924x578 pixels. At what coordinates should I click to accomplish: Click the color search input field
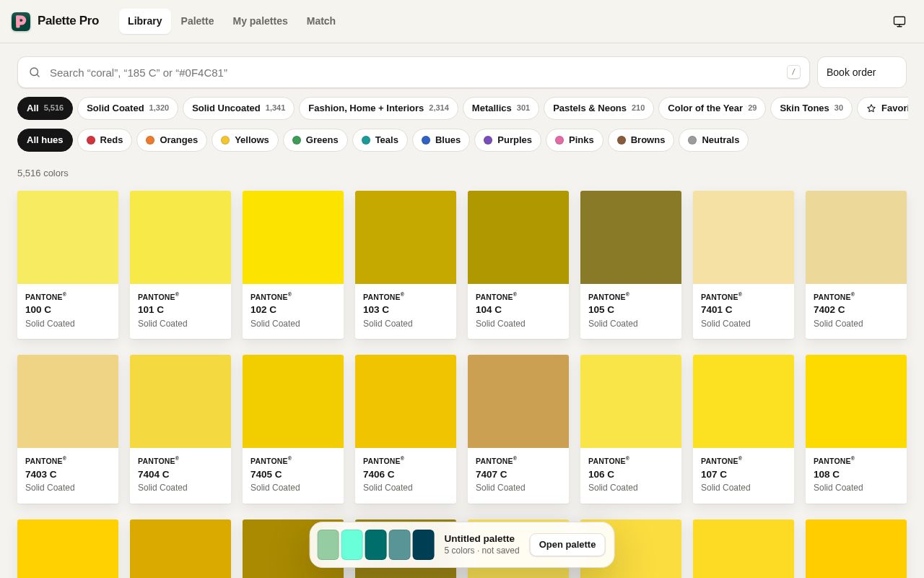click(414, 72)
